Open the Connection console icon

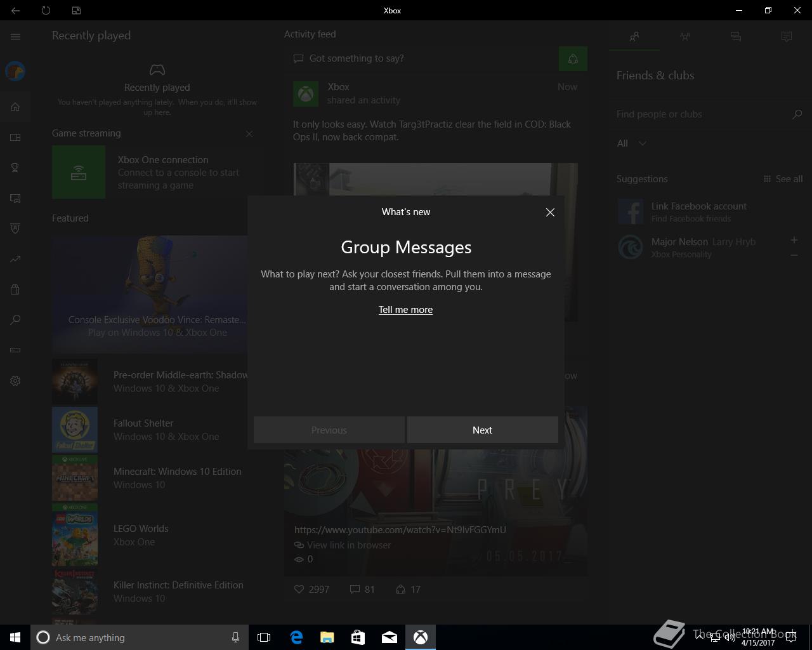coord(15,350)
